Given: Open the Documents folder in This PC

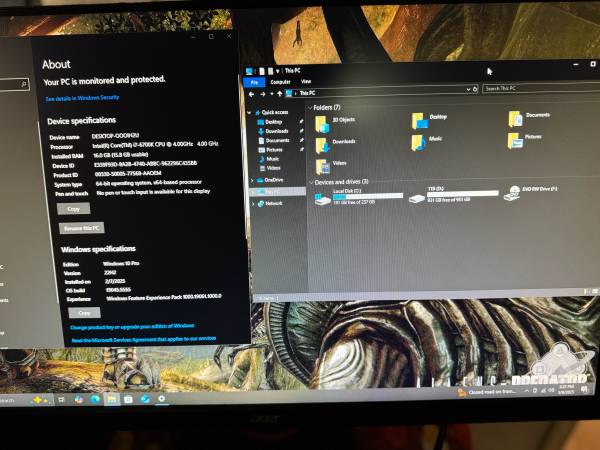Looking at the screenshot, I should point(515,119).
